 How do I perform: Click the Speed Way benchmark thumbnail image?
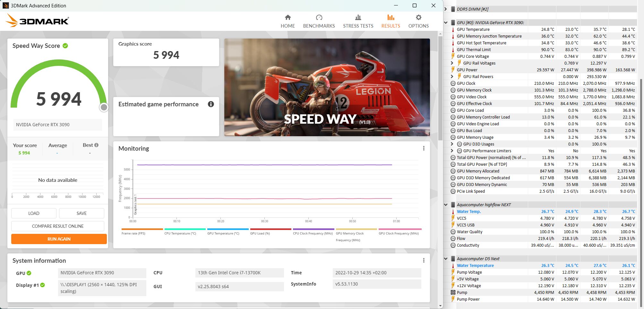tap(327, 87)
